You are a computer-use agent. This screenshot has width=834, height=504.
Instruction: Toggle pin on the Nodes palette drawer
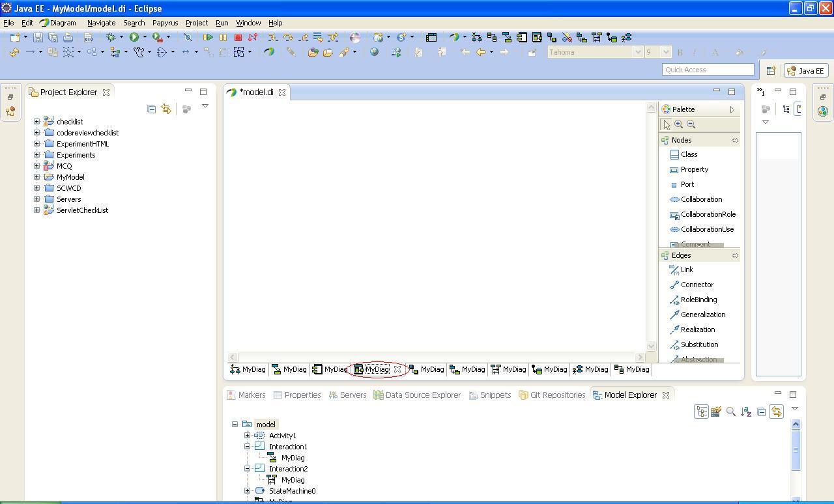(735, 140)
